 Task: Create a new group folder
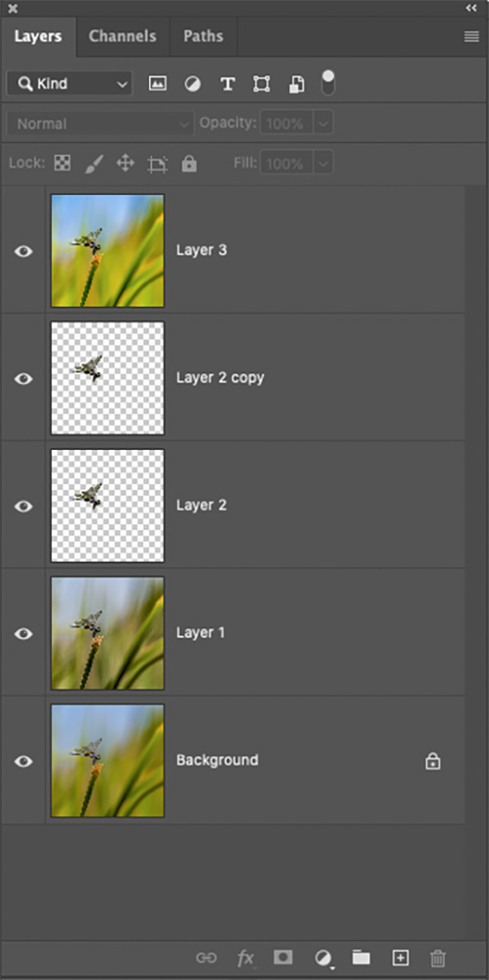(x=361, y=956)
